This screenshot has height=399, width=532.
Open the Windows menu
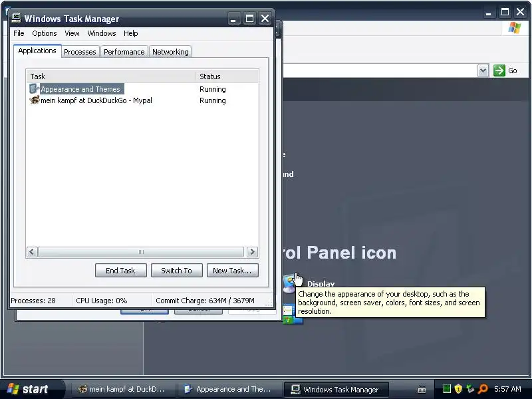102,33
